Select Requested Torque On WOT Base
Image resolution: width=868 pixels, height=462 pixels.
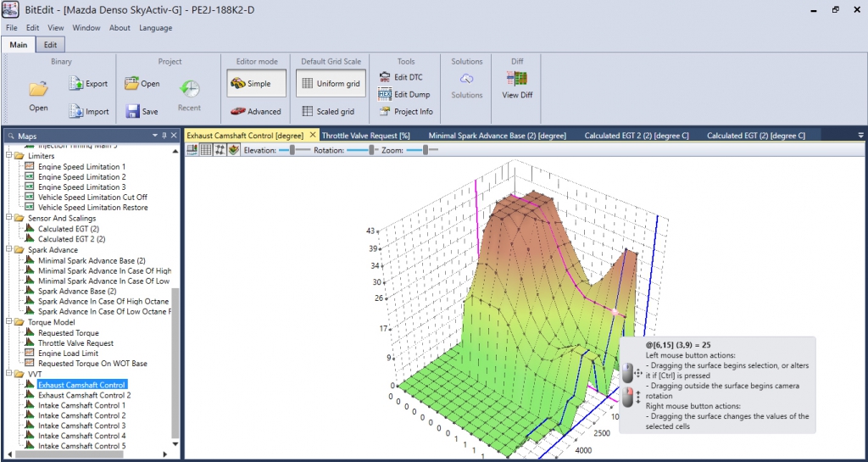(x=92, y=364)
